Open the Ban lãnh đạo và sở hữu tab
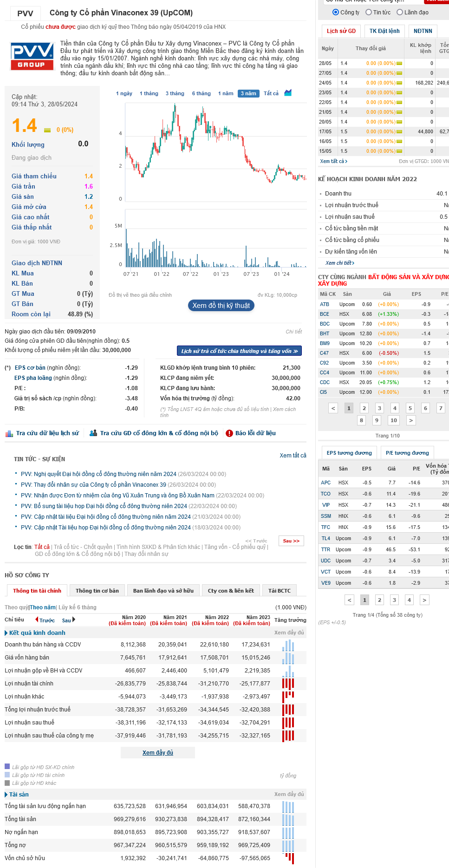 (163, 591)
